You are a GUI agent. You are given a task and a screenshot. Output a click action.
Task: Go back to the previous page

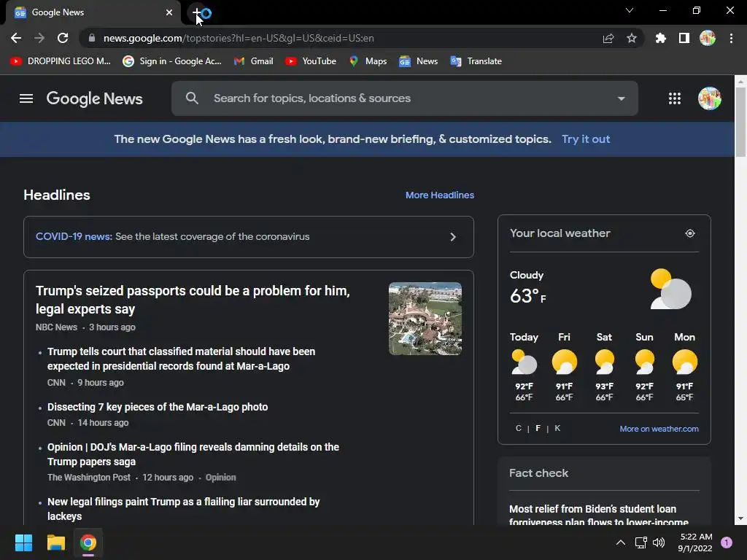coord(16,38)
